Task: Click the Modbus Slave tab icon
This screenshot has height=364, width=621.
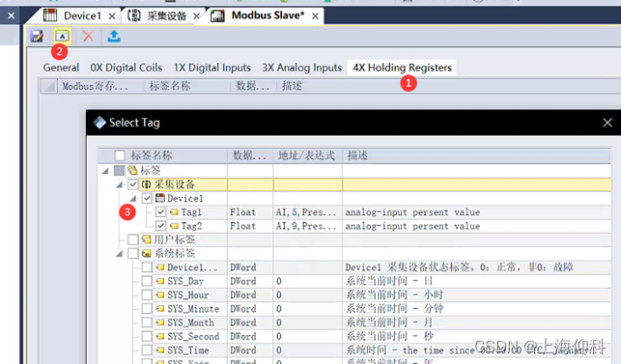Action: 217,15
